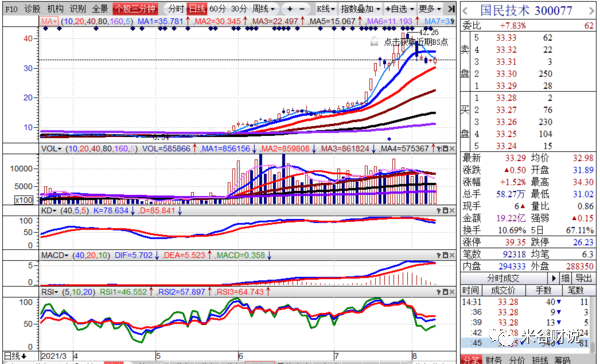Go to next stock with right arrow
Viewport: 600px width, 364px height.
(591, 11)
